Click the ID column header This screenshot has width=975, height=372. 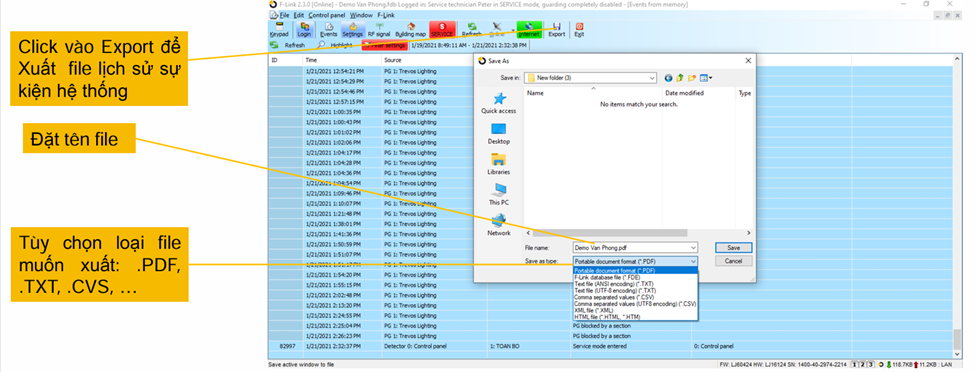(285, 60)
